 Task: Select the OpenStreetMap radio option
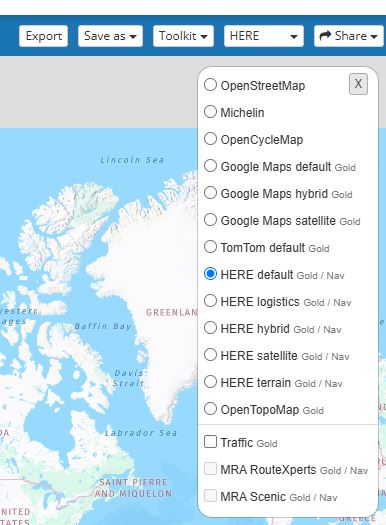(210, 85)
